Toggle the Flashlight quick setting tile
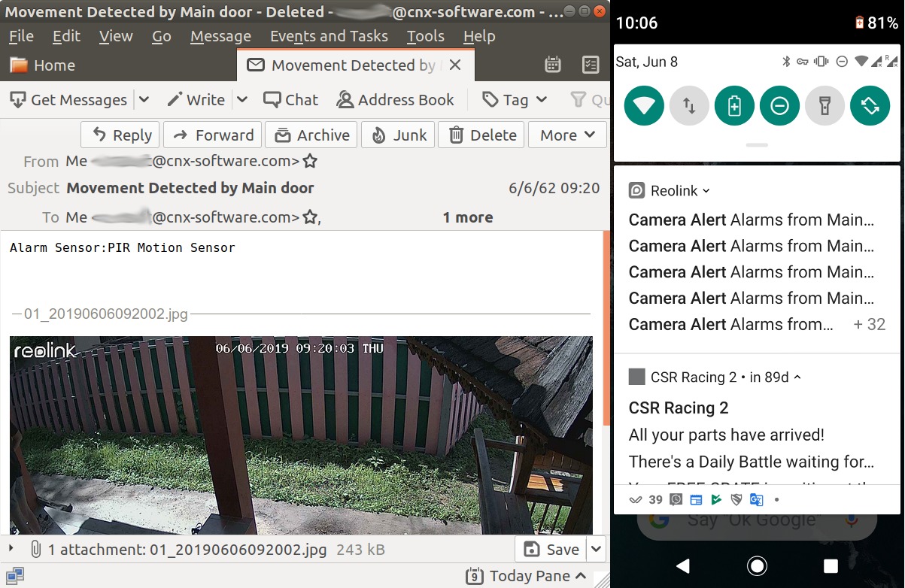Viewport: 905px width, 588px height. tap(825, 106)
